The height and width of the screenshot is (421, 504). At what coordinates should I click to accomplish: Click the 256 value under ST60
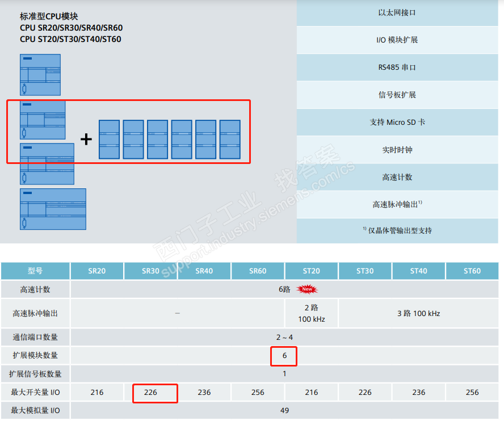[472, 392]
